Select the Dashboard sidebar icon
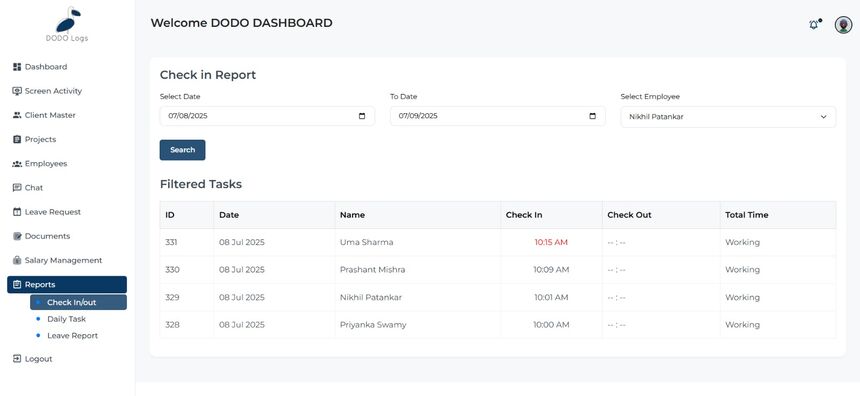 pos(16,67)
